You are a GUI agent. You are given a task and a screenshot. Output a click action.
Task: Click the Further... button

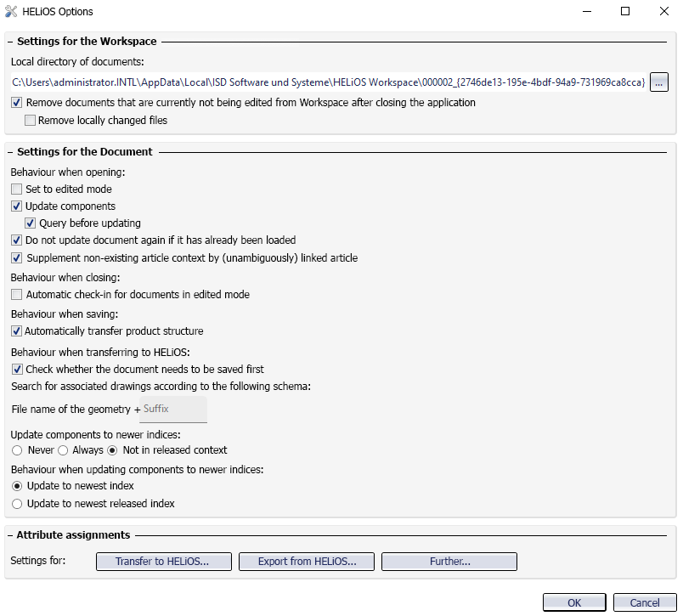tap(449, 562)
